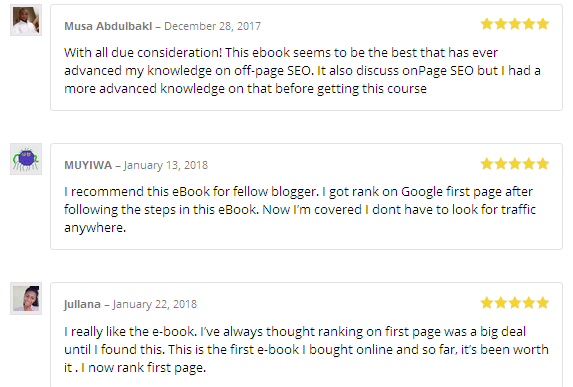Screen dimensions: 573x387
Task: Click the date January 22, 2018
Action: 155,304
